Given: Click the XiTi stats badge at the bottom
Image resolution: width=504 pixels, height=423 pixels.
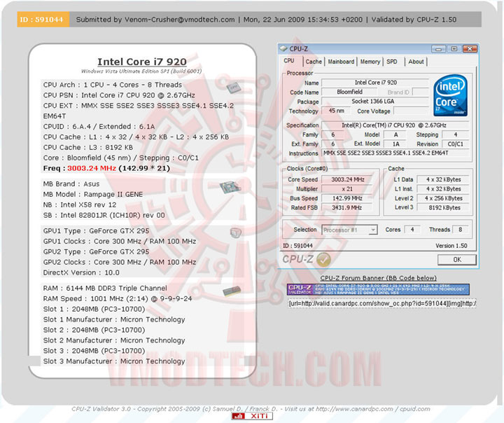Looking at the screenshot, I should tap(252, 416).
